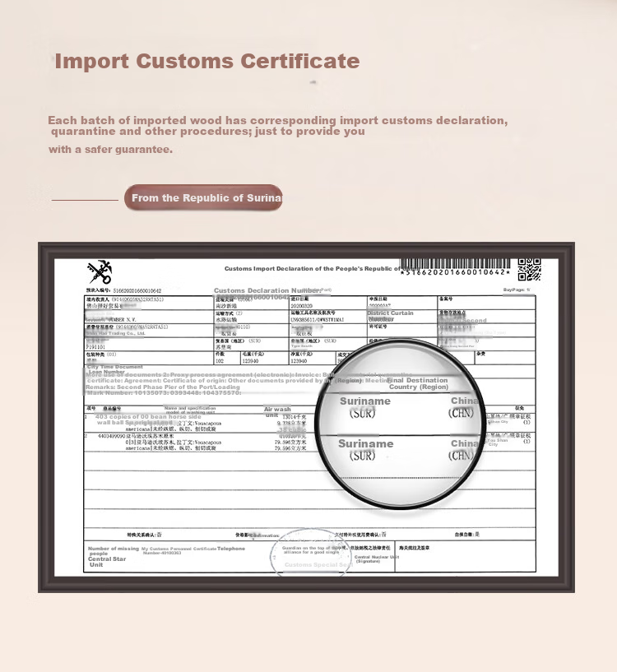
Task: Click the QR code on the certificate
Action: tap(529, 269)
